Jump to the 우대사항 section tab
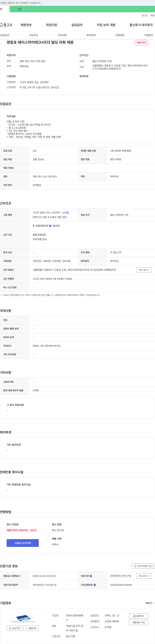Viewport: 155px width, 644px height. 62,35
